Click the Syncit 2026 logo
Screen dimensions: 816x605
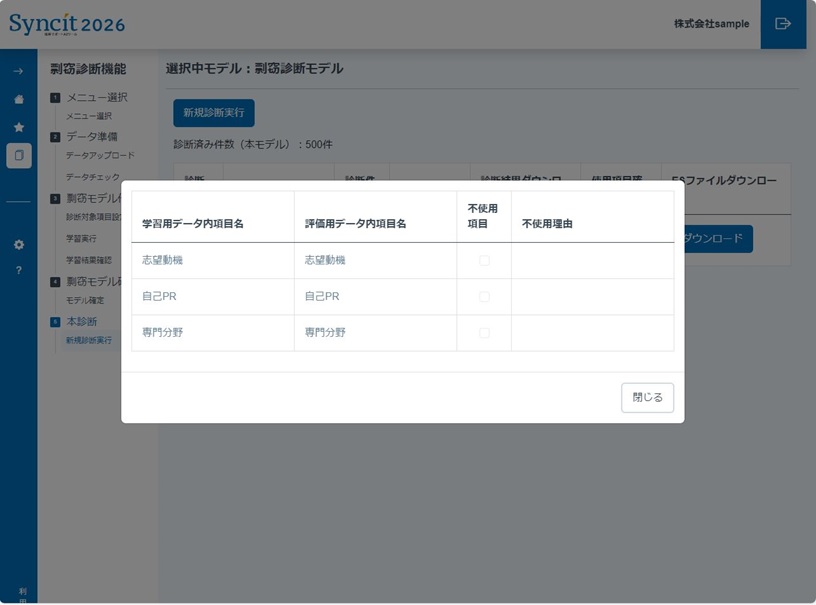[x=67, y=24]
